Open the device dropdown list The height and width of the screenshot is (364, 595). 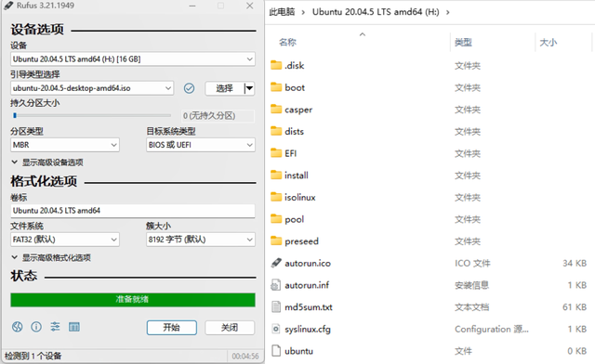133,59
